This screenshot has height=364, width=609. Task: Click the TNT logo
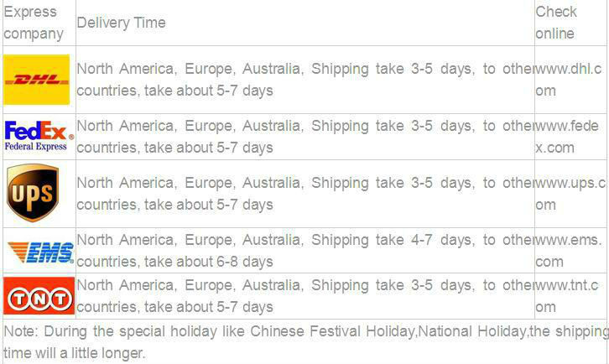(x=39, y=295)
